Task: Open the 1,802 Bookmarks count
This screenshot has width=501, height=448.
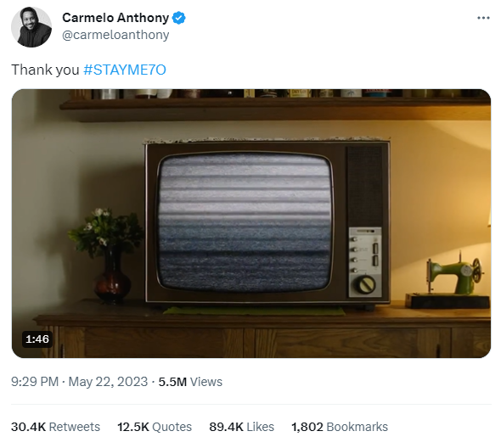Action: pyautogui.click(x=340, y=427)
